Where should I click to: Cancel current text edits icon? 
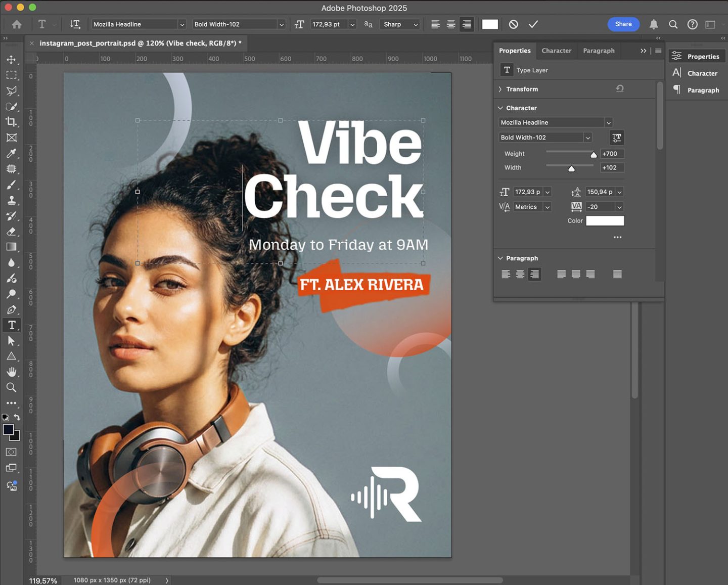point(514,24)
